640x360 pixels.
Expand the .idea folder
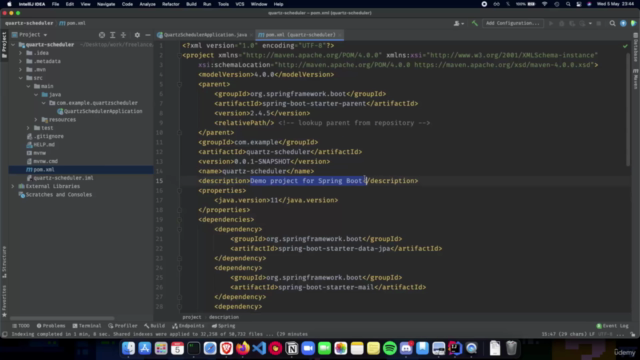coord(20,53)
